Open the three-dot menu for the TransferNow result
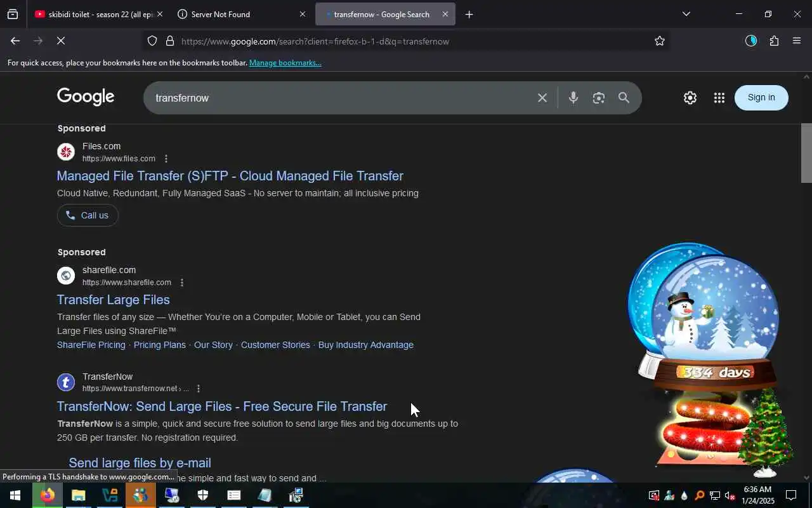Screen dimensions: 812x508 click(199, 389)
